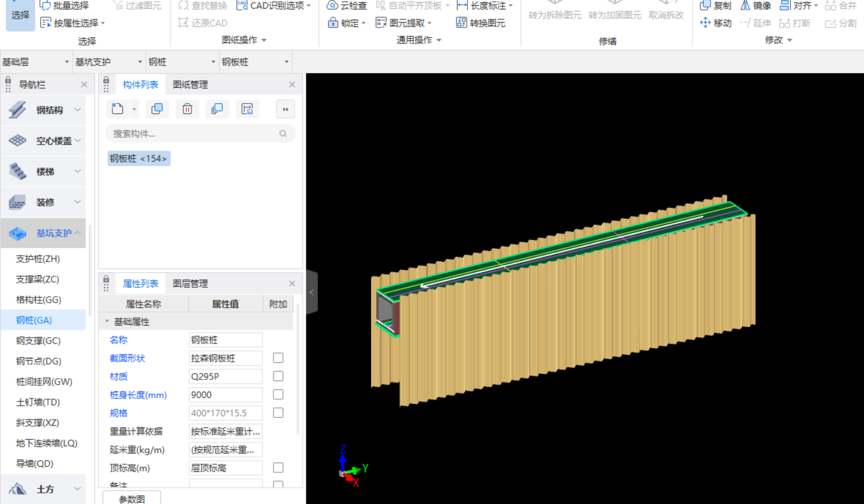This screenshot has width=864, height=504.
Task: Click the 参数图 button
Action: 132,498
